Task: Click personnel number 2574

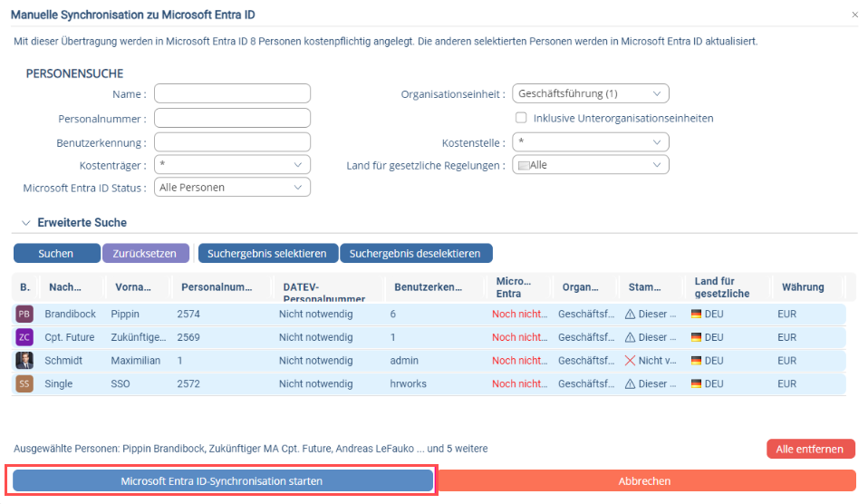Action: click(188, 314)
